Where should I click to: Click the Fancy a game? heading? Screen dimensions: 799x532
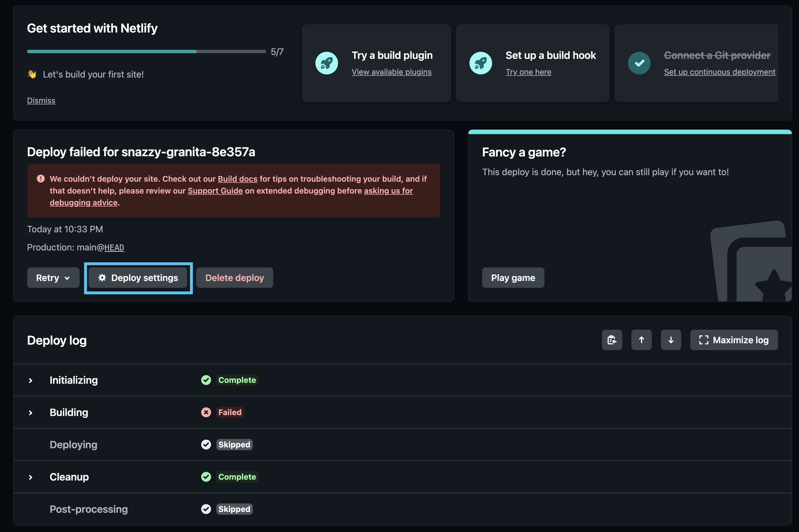[x=524, y=152]
